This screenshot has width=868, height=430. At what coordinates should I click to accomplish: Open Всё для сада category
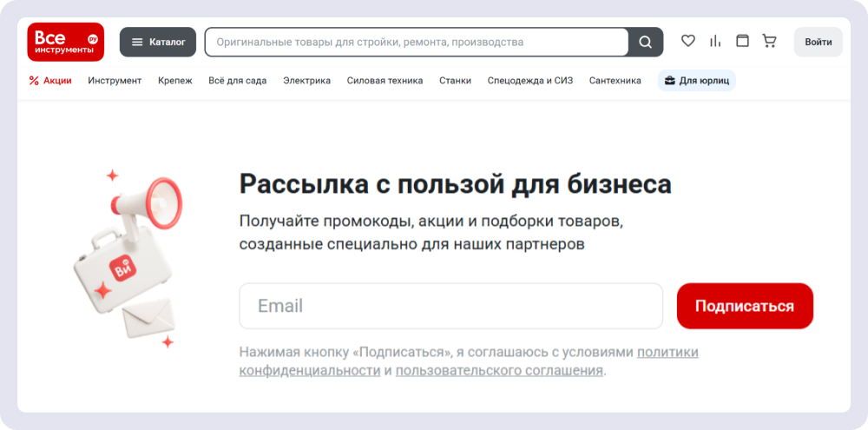(x=238, y=81)
